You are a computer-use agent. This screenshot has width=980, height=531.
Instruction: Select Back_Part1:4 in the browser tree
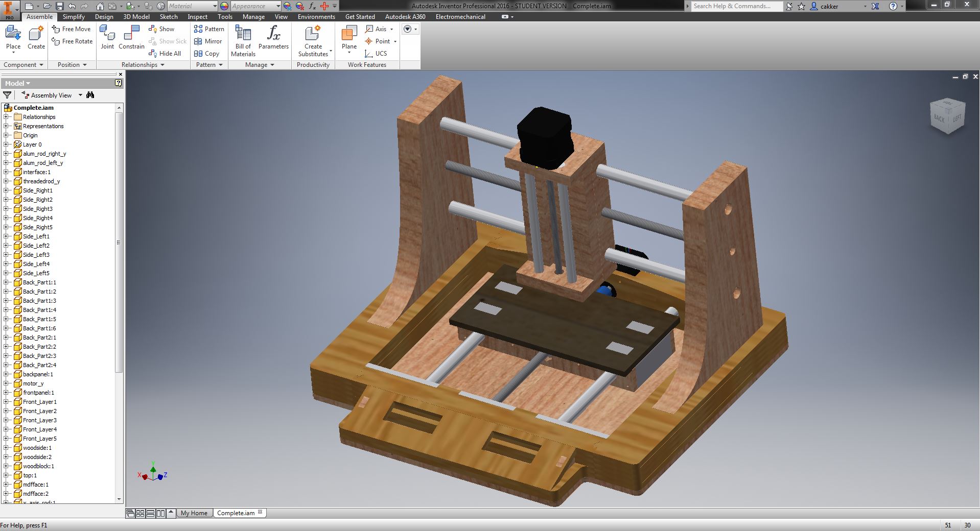39,310
